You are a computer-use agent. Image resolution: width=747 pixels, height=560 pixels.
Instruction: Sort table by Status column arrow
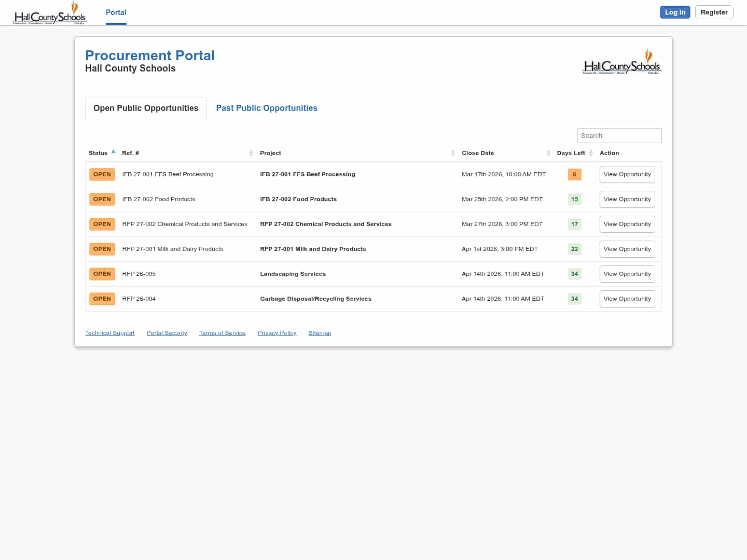click(113, 152)
